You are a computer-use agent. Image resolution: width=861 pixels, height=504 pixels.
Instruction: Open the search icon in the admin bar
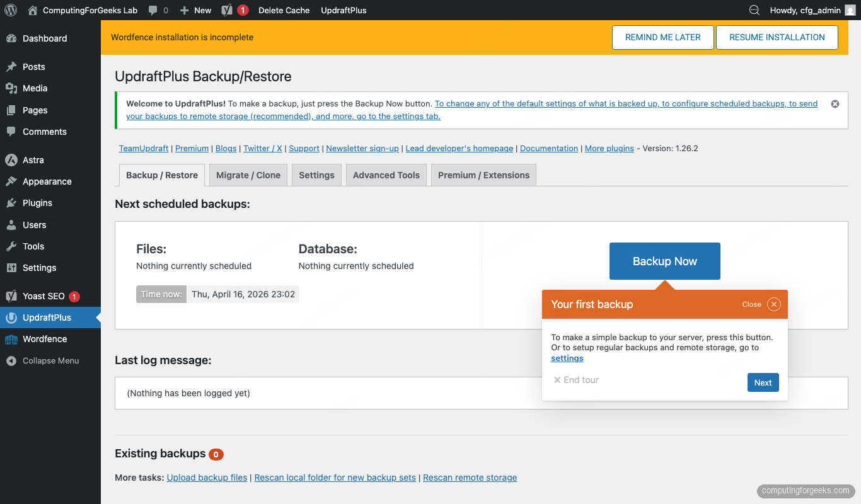pos(754,10)
